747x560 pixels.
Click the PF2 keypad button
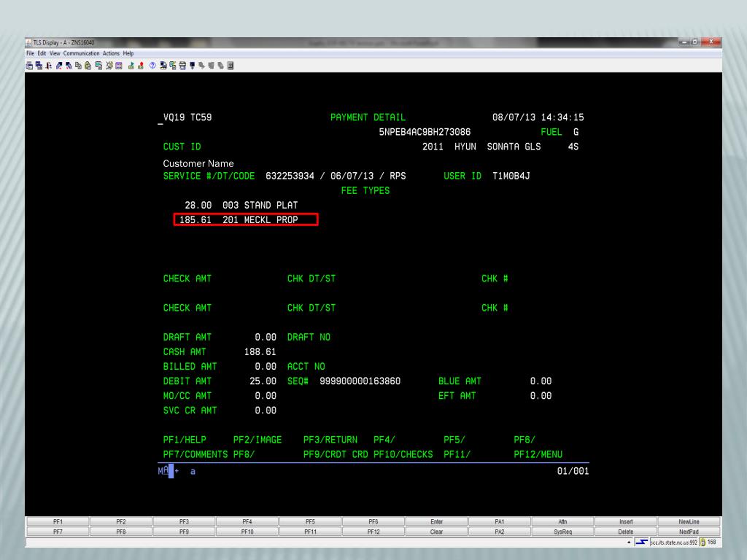121,522
